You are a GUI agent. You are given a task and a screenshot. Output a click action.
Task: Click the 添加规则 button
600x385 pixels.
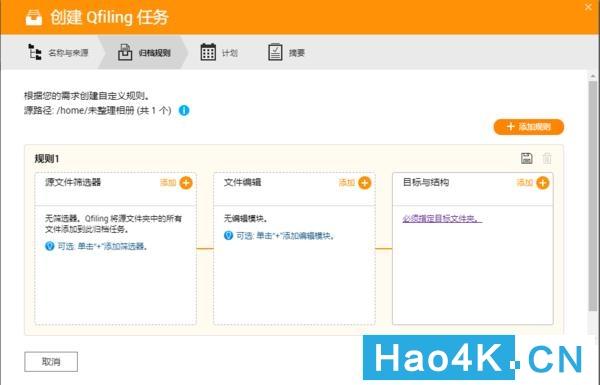(x=528, y=127)
